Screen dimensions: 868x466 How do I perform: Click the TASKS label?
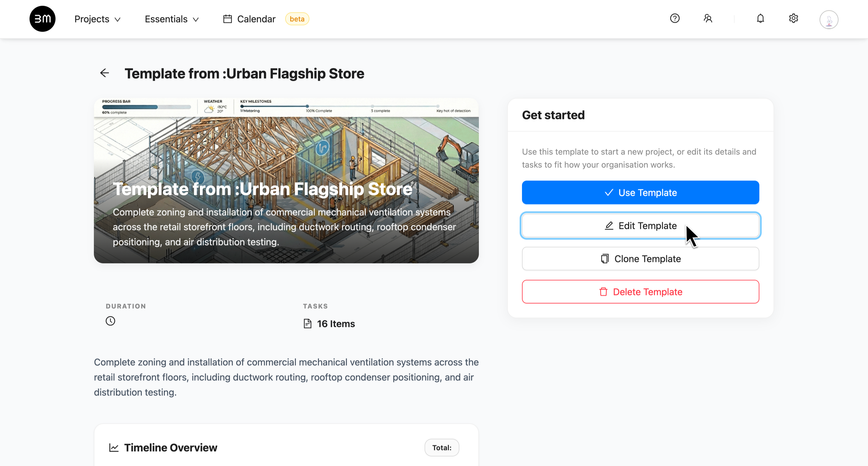[x=315, y=306]
